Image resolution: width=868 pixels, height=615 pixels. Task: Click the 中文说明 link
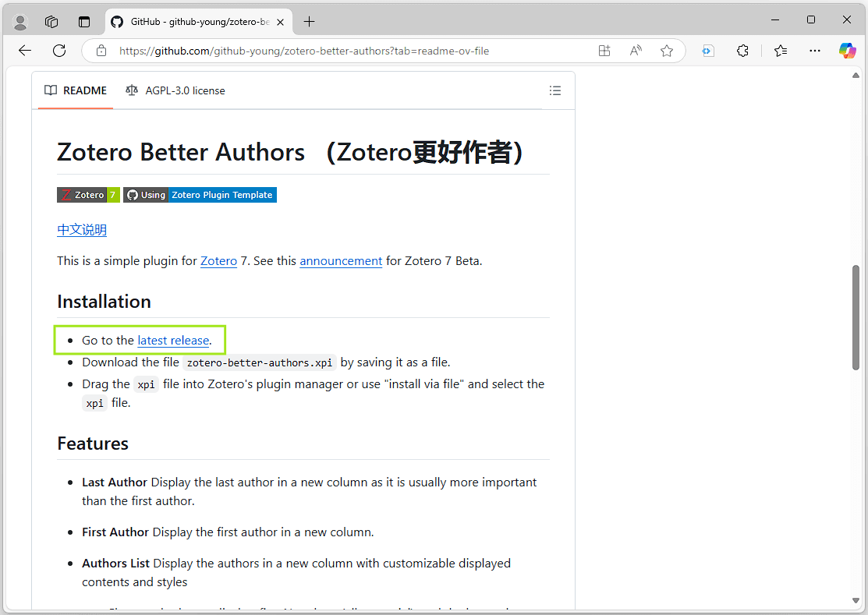(81, 229)
